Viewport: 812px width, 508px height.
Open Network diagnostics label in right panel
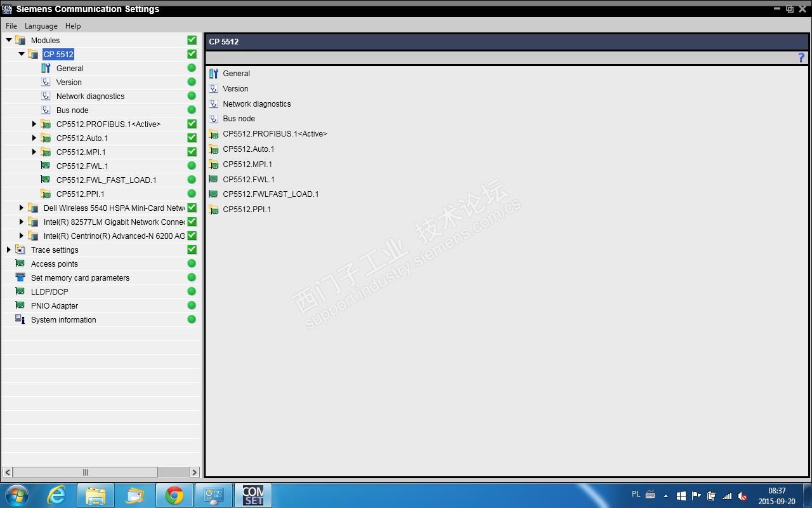pyautogui.click(x=257, y=104)
